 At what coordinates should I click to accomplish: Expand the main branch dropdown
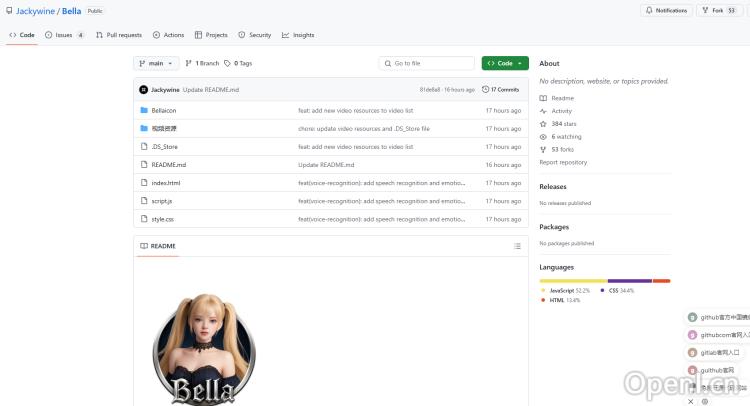(156, 63)
